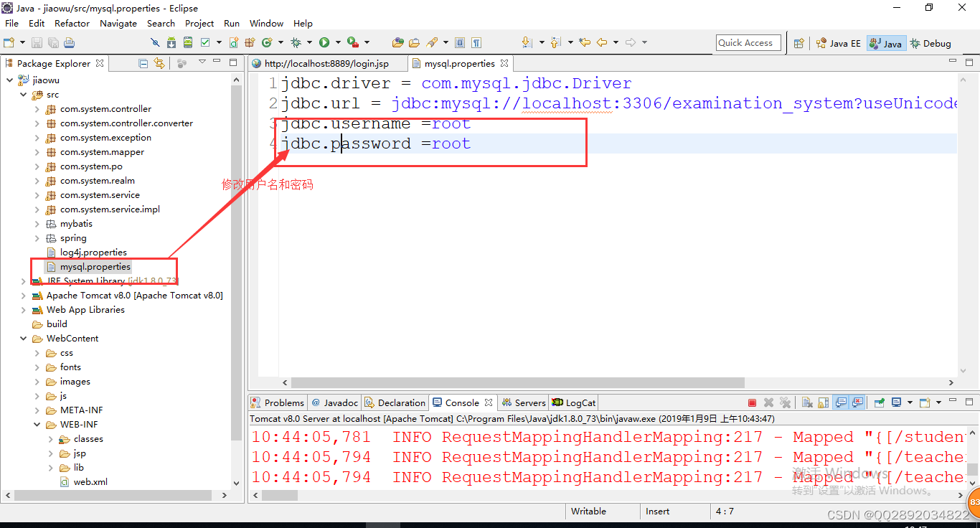
Task: Toggle Show Whitespace Characters pilcrow icon
Action: coord(476,43)
